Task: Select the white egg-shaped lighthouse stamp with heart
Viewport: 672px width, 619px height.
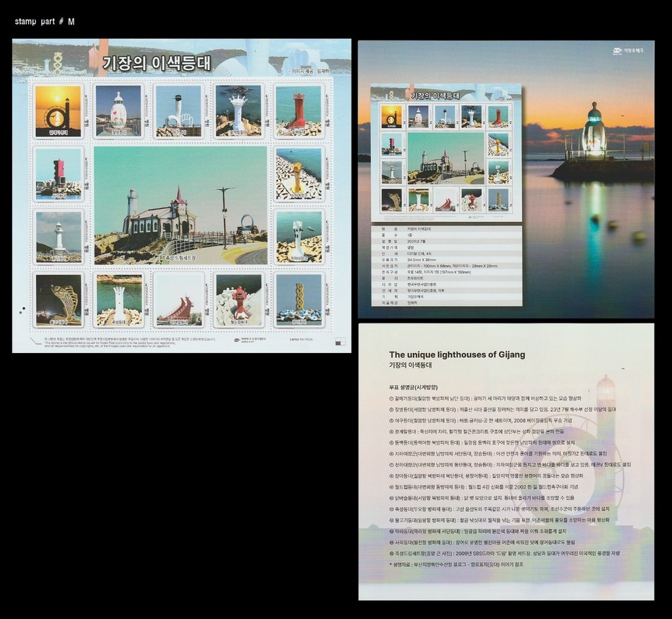Action: coord(118,111)
